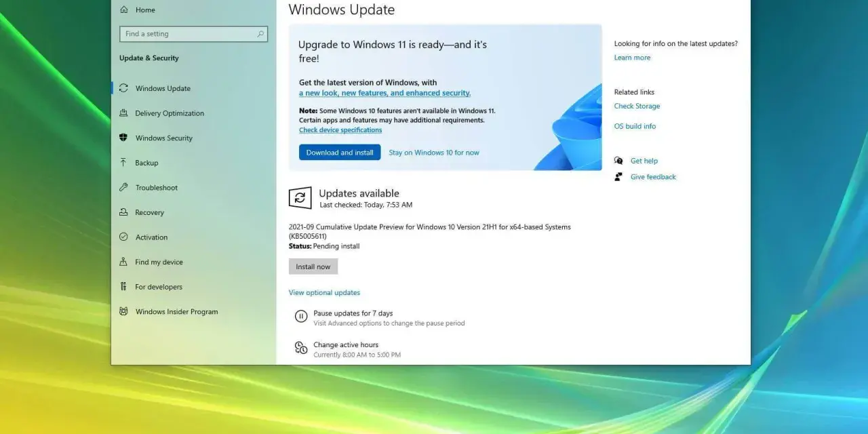The image size is (868, 434).
Task: Click the Delivery Optimization icon
Action: (x=123, y=113)
